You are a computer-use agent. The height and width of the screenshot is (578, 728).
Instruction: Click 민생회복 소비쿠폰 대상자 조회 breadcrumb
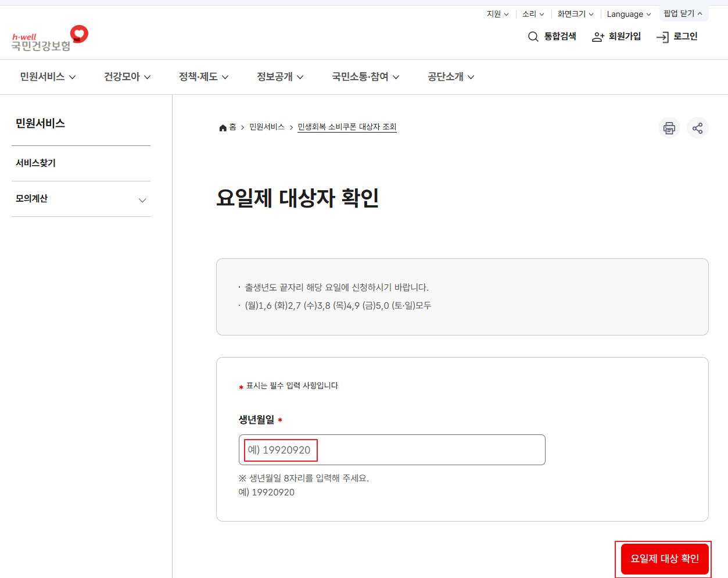[347, 127]
